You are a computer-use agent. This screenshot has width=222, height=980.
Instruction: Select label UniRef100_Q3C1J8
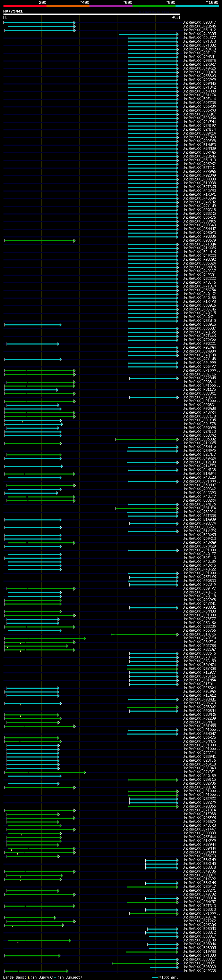[x=199, y=416]
